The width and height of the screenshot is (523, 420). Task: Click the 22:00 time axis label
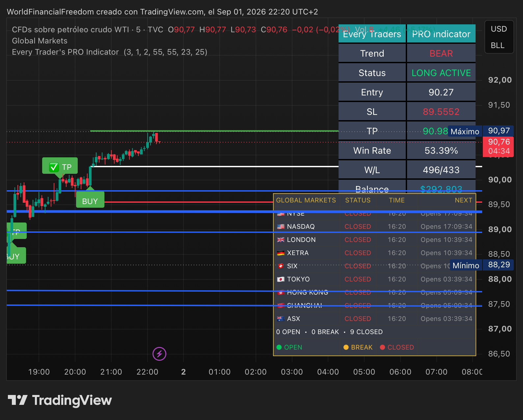147,372
